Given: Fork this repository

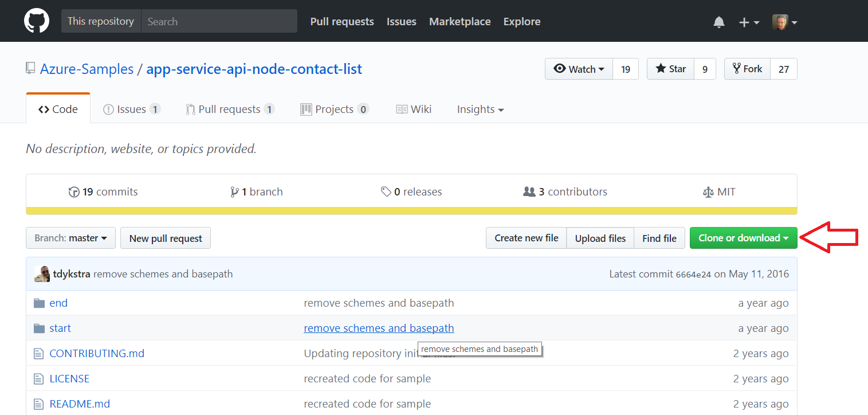Looking at the screenshot, I should pos(748,69).
